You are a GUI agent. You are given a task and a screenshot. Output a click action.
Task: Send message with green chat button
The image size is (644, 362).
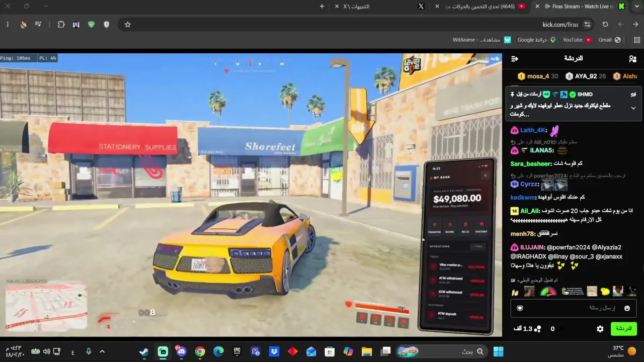[624, 329]
